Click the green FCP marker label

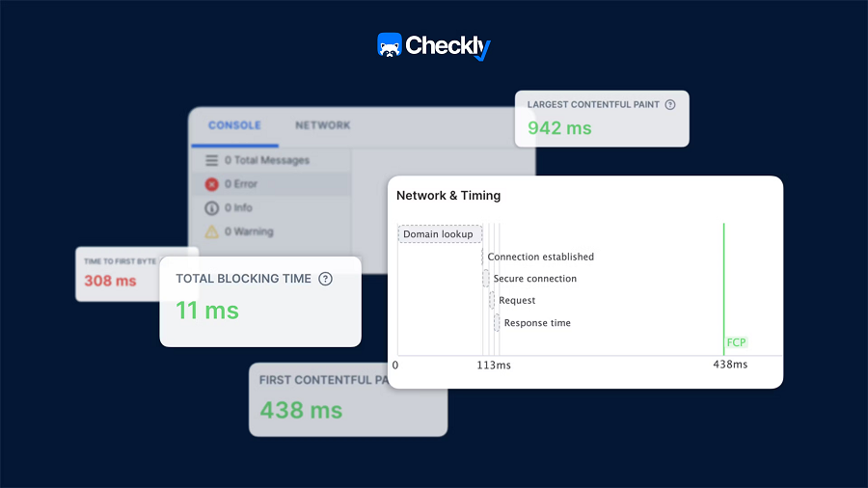736,342
